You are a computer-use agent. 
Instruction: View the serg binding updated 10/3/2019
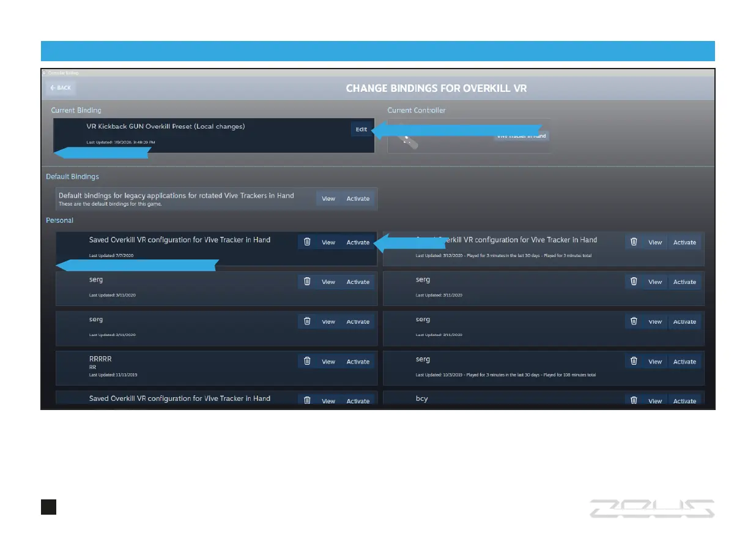pyautogui.click(x=655, y=361)
